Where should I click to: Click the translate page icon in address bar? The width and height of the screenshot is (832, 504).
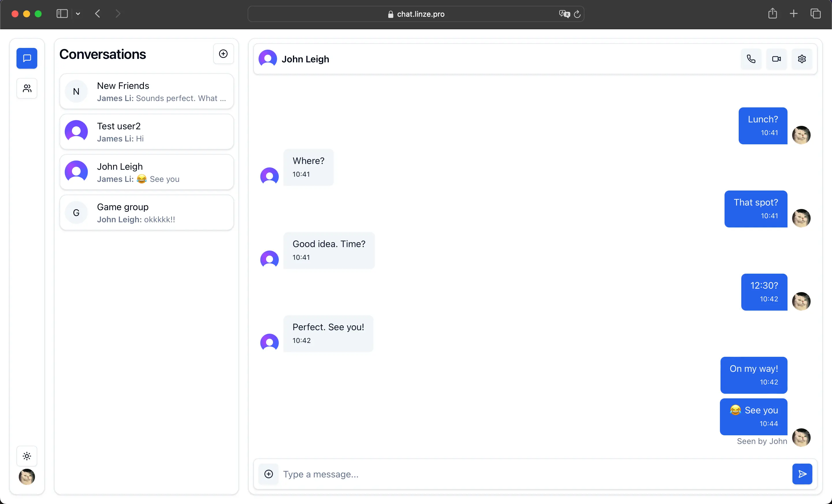click(564, 14)
